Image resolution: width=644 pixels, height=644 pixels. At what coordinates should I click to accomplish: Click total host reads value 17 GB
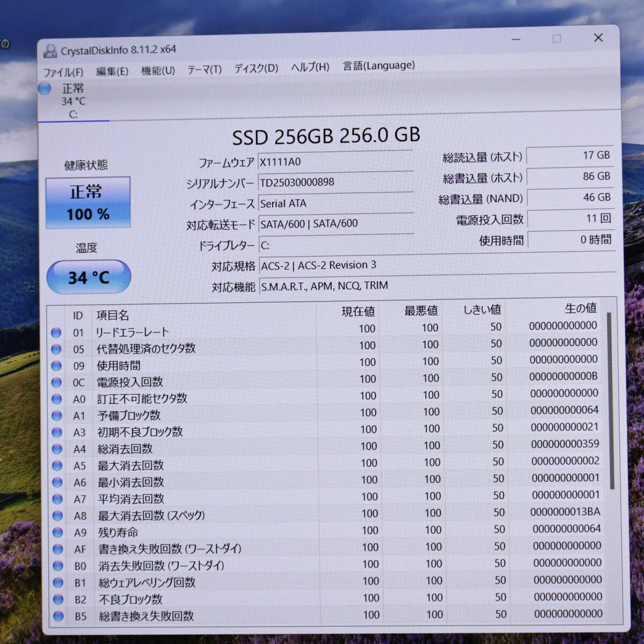pos(569,155)
